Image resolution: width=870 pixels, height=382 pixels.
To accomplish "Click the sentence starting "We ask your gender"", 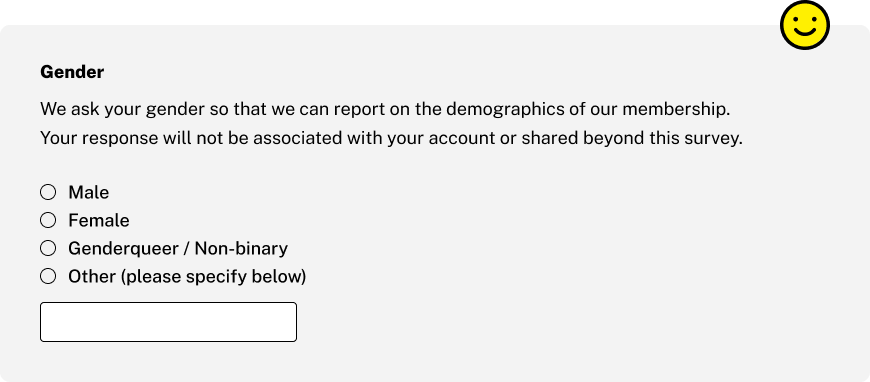I will 385,109.
